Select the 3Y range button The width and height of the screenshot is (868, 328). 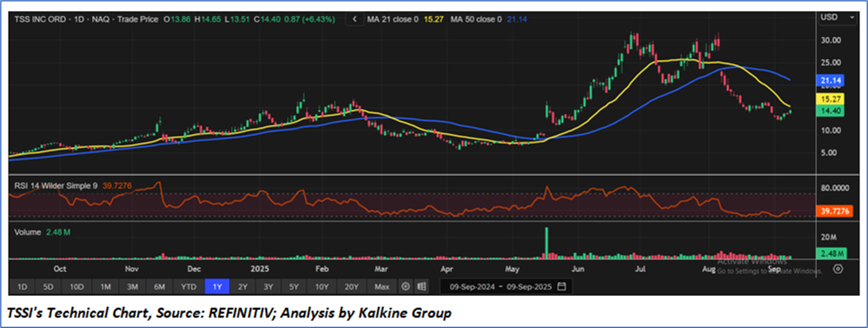click(268, 286)
